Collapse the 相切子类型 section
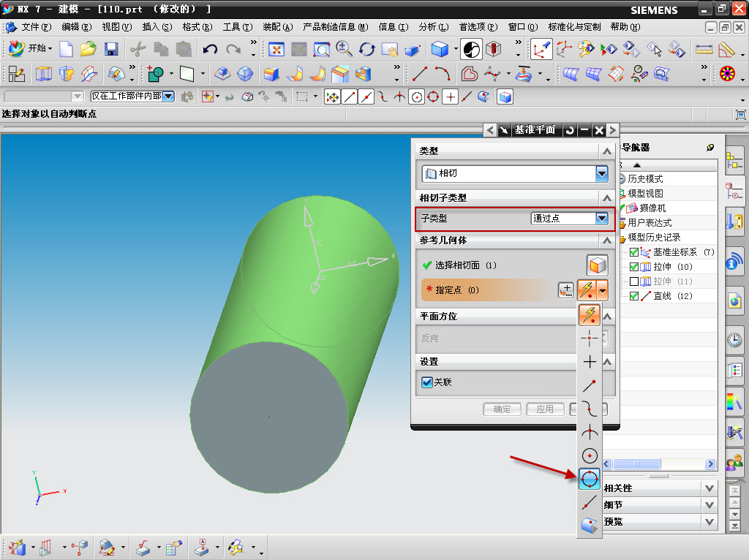The height and width of the screenshot is (560, 749). click(x=606, y=197)
